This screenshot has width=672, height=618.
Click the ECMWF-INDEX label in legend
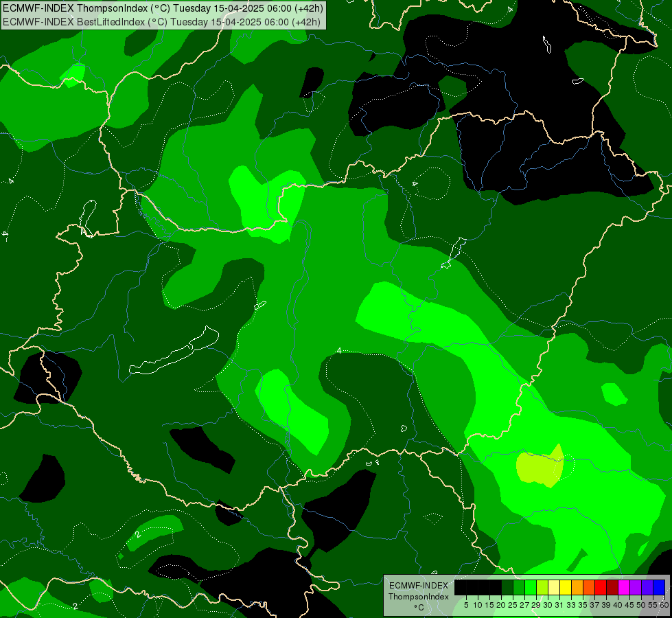[419, 586]
